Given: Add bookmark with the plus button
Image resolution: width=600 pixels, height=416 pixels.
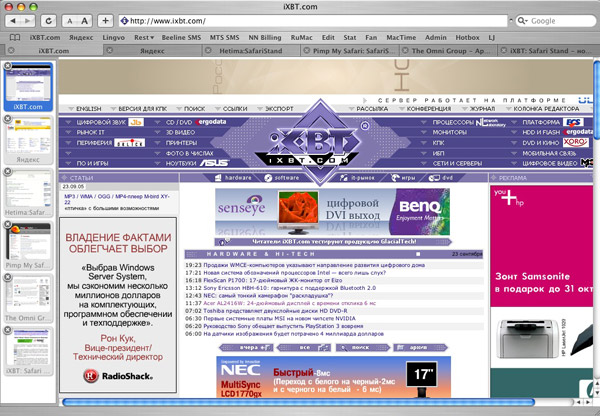Looking at the screenshot, I should [x=106, y=21].
